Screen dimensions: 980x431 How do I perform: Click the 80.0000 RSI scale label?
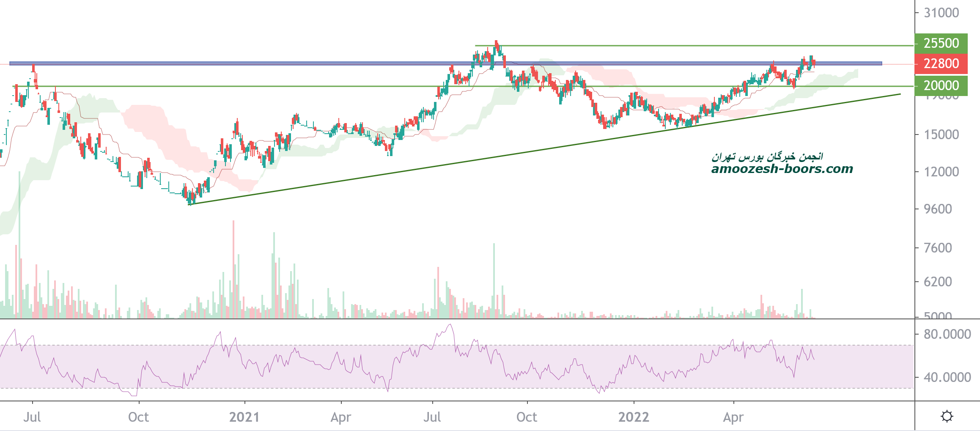tap(947, 334)
